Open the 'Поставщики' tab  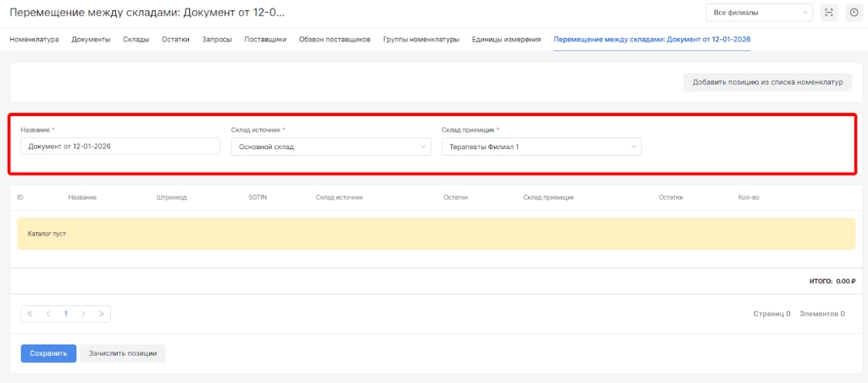(x=265, y=40)
